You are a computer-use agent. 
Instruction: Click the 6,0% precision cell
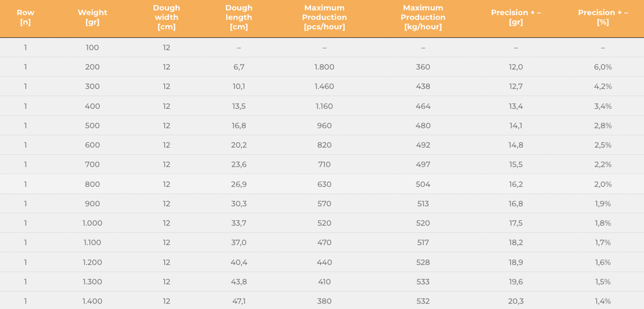pos(603,67)
